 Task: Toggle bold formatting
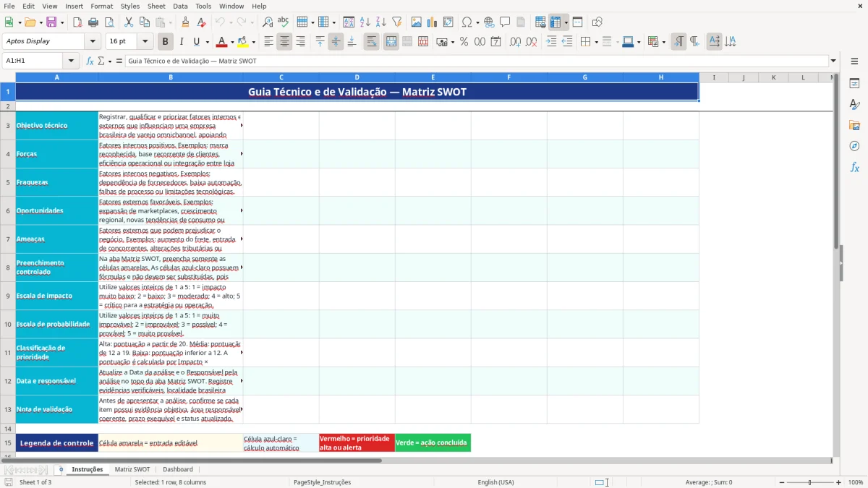click(x=166, y=41)
